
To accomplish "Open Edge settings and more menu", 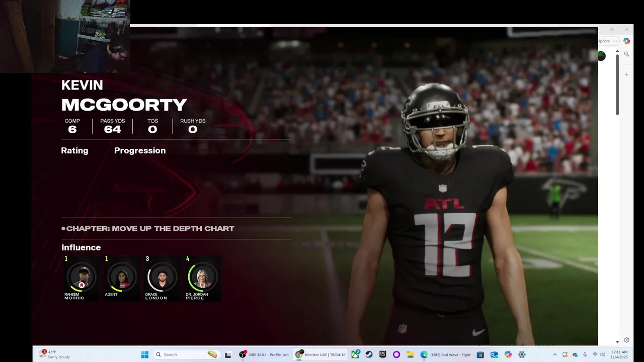I will coord(615,41).
